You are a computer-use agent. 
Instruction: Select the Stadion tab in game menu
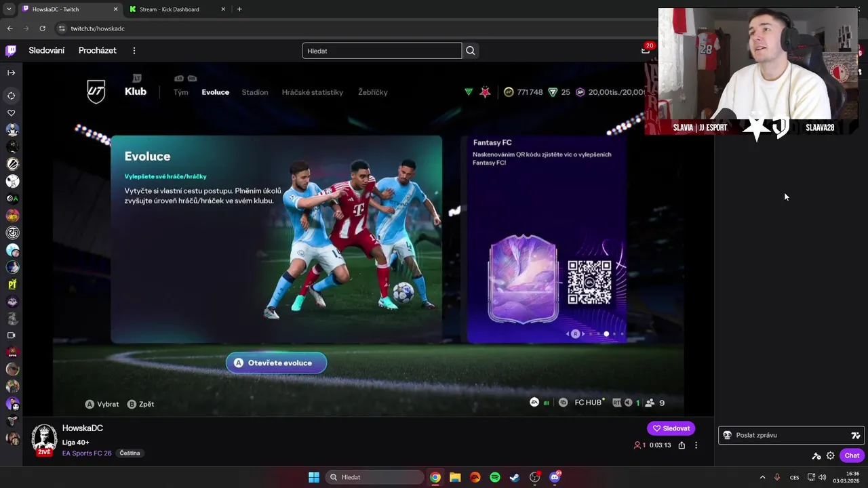255,92
